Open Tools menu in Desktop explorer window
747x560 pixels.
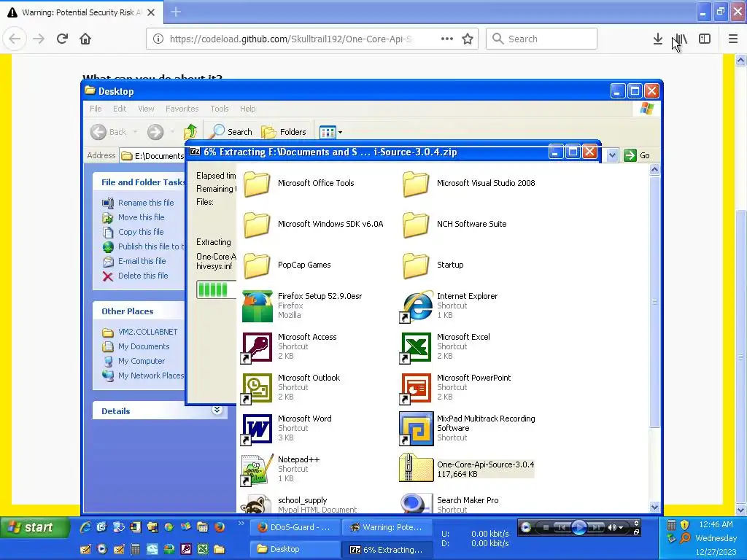(x=220, y=109)
